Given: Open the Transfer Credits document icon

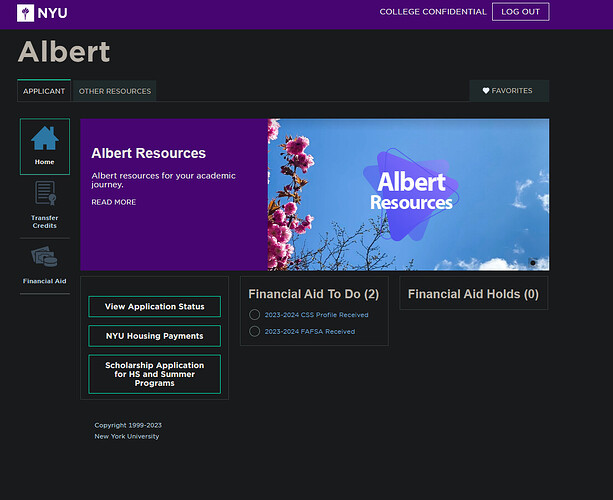Looking at the screenshot, I should tap(46, 193).
